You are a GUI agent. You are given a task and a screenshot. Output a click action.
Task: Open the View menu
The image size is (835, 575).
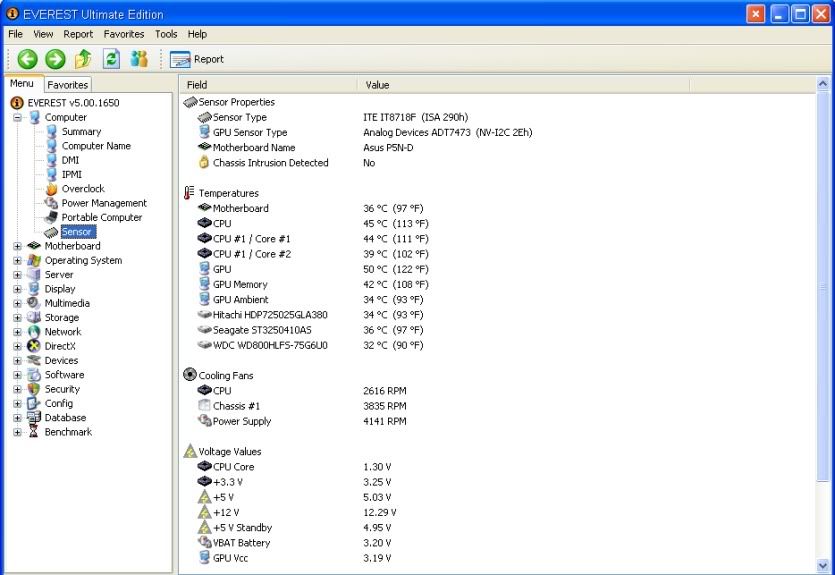[x=43, y=34]
